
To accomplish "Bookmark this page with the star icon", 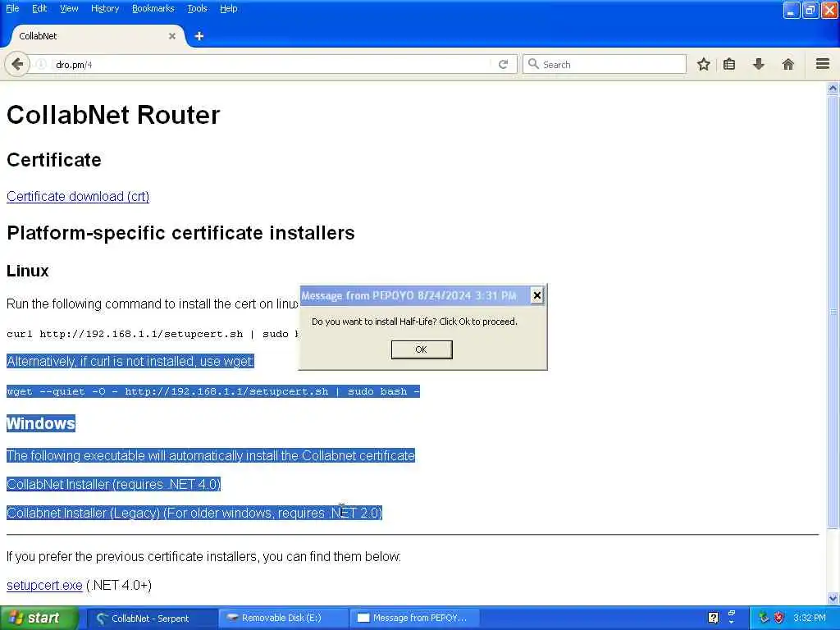I will (703, 64).
